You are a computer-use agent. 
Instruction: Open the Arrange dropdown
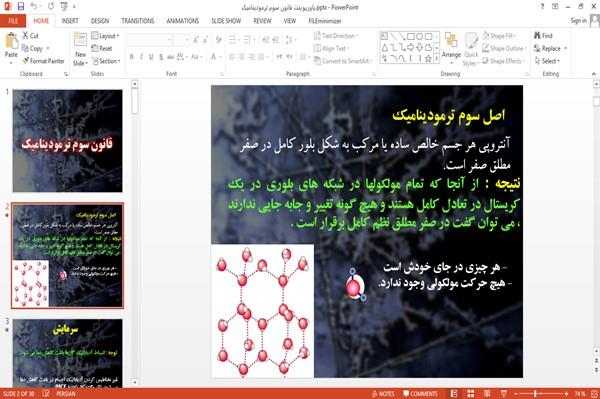[451, 47]
